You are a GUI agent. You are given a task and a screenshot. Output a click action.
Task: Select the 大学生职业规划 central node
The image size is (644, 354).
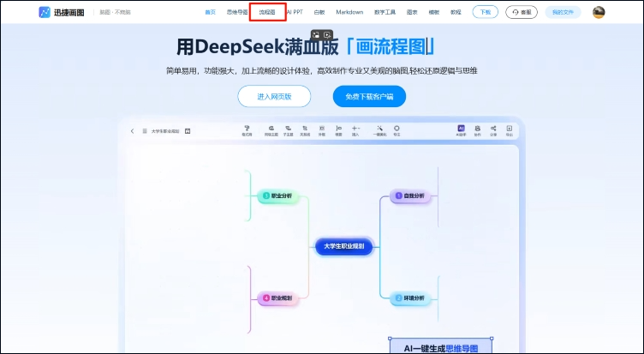pos(343,246)
